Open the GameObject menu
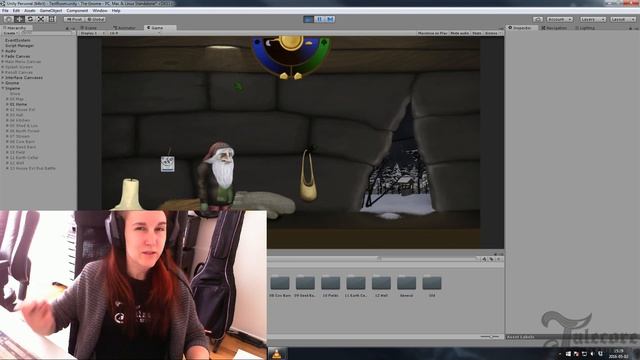Viewport: 640px width, 360px height. 51,11
